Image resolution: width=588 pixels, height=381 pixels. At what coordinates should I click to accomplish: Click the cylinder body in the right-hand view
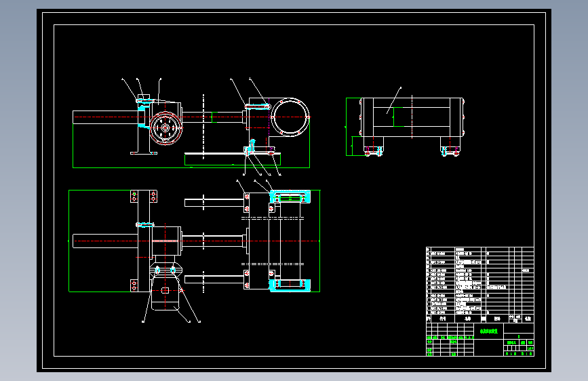tap(412, 117)
